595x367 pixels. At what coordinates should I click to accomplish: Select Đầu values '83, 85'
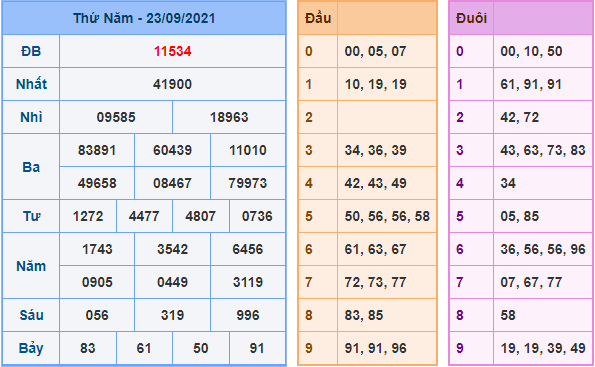pos(364,315)
